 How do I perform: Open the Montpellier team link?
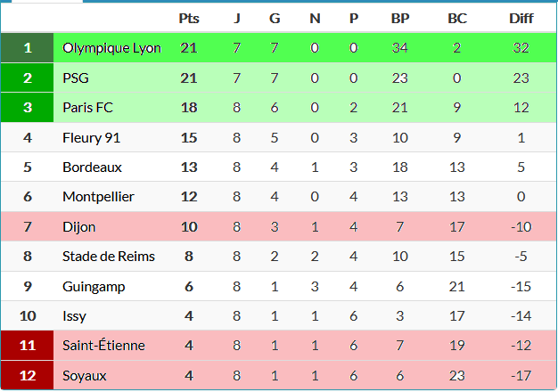click(x=98, y=197)
